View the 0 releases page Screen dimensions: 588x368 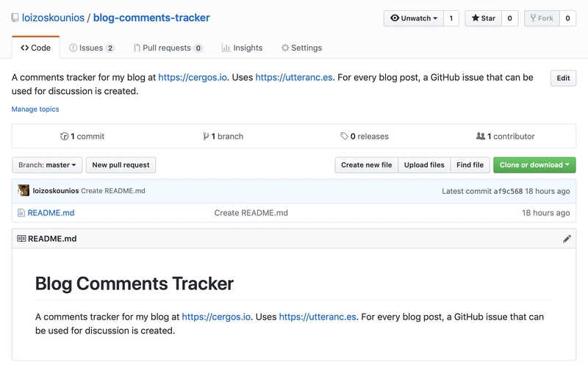(x=364, y=137)
